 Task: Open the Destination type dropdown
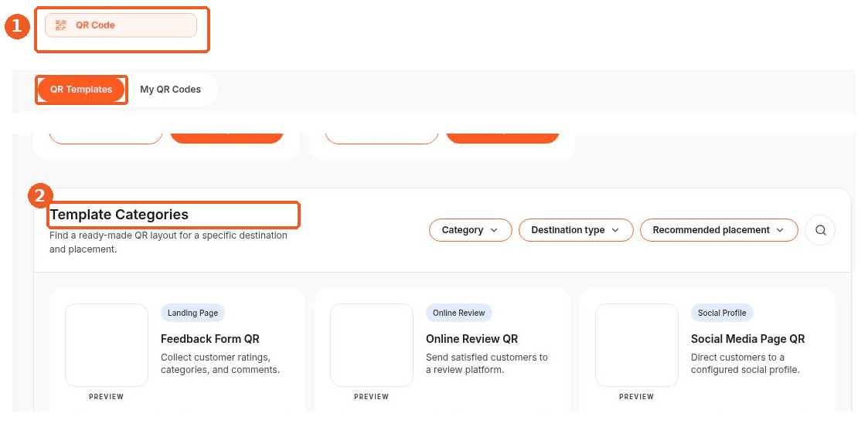click(576, 230)
